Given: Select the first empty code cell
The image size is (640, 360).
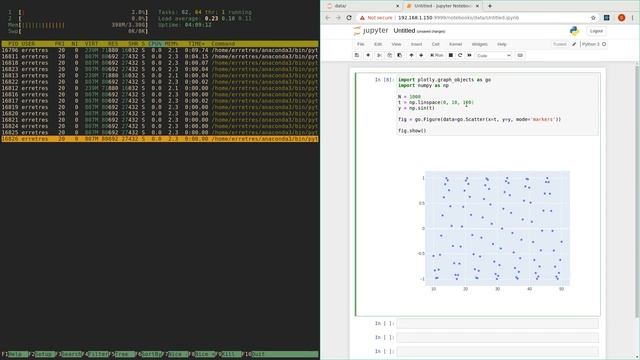Looking at the screenshot, I should (498, 324).
